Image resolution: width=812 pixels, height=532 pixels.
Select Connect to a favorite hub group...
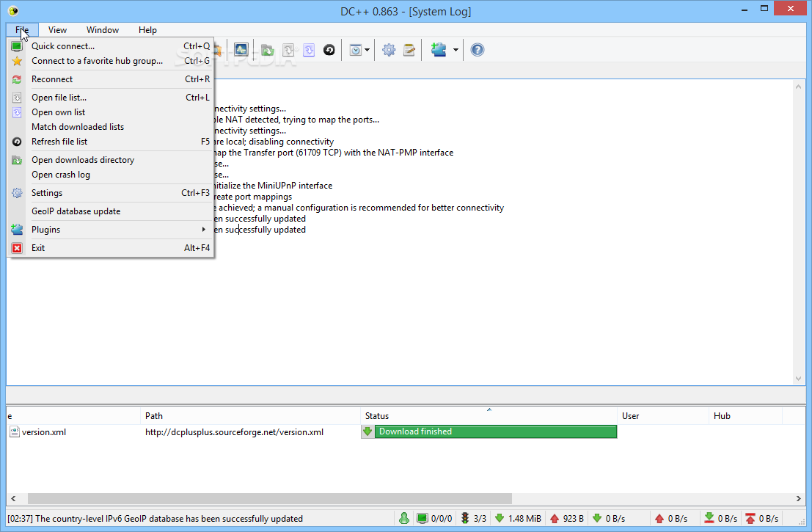point(110,61)
